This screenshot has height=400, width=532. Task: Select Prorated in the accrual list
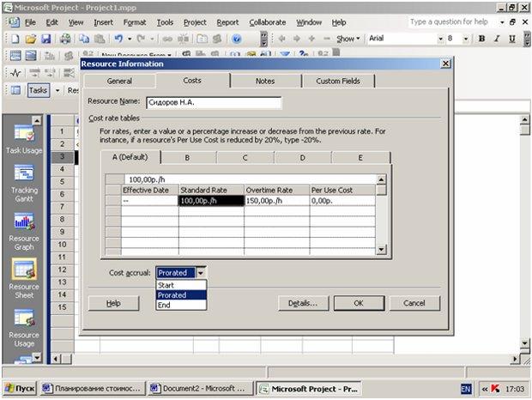pyautogui.click(x=181, y=295)
